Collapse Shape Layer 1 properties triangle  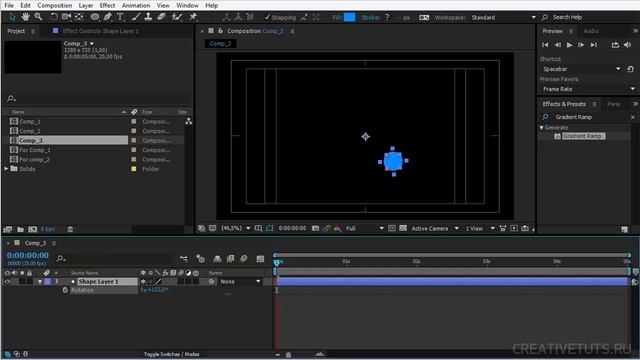pyautogui.click(x=40, y=282)
